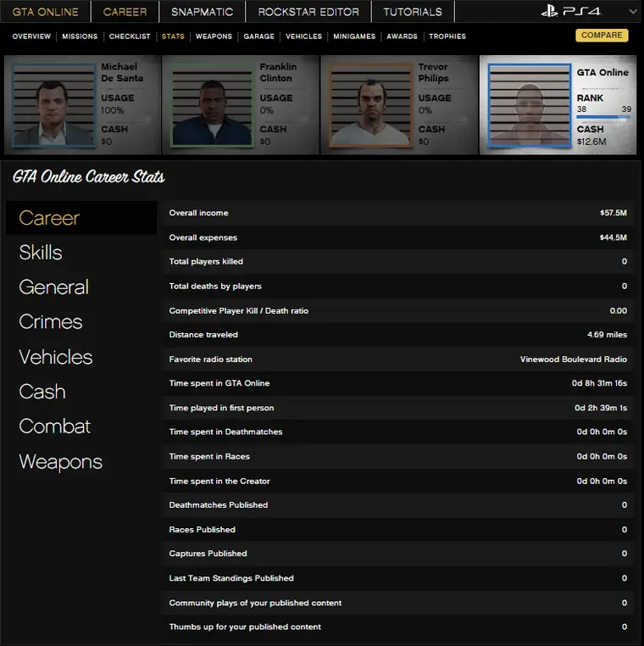The height and width of the screenshot is (646, 644).
Task: Select Crimes in the stats sidebar
Action: point(51,322)
